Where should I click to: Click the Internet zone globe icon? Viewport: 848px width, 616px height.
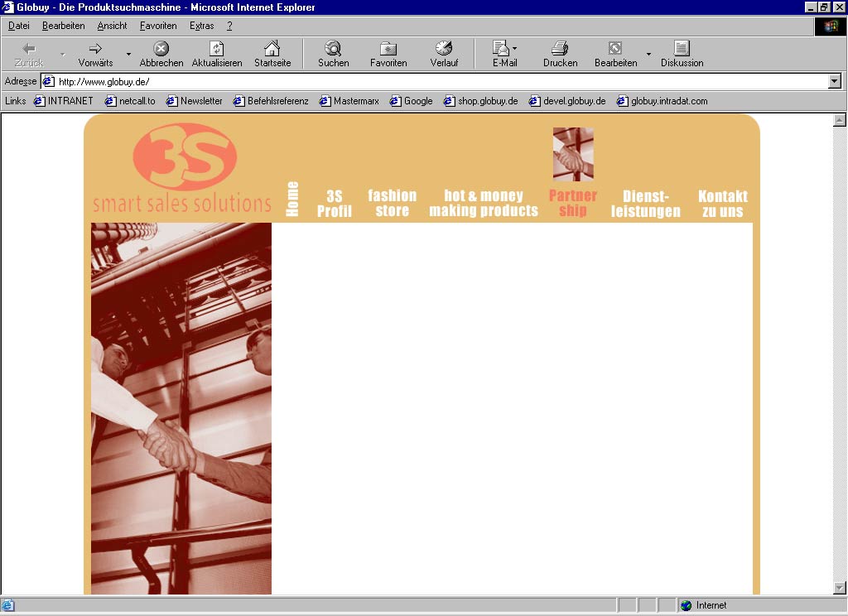pos(687,605)
